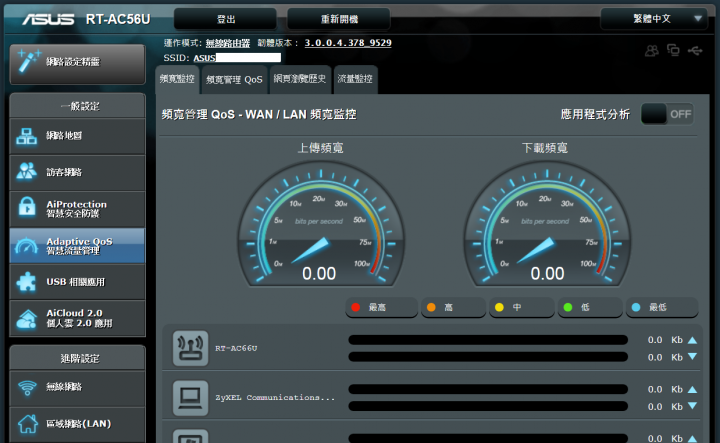Switch to the 流量監控 tab
720x443 pixels.
tap(355, 79)
